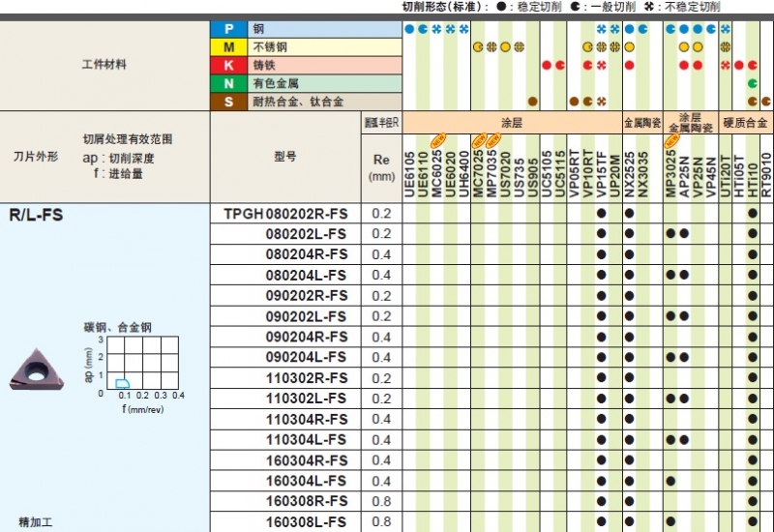
Task: Click the 涂层金属陶瓷 grade group header
Action: pos(691,123)
